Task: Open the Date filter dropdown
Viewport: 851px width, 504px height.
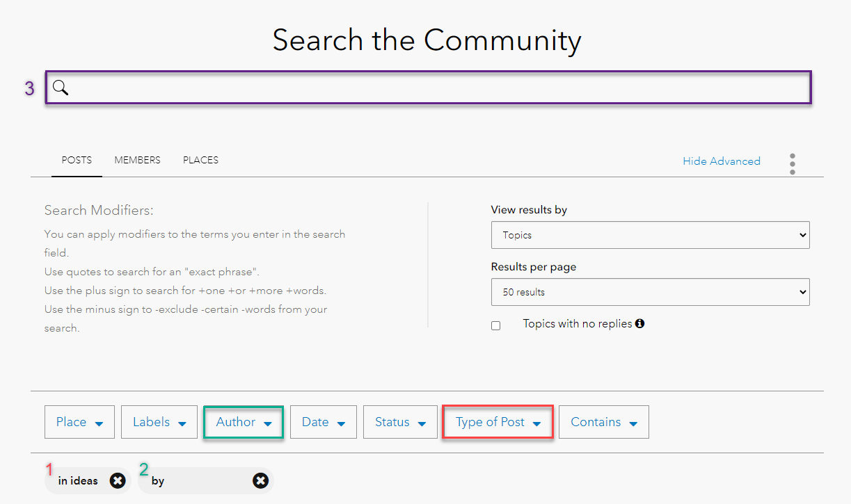Action: (323, 422)
